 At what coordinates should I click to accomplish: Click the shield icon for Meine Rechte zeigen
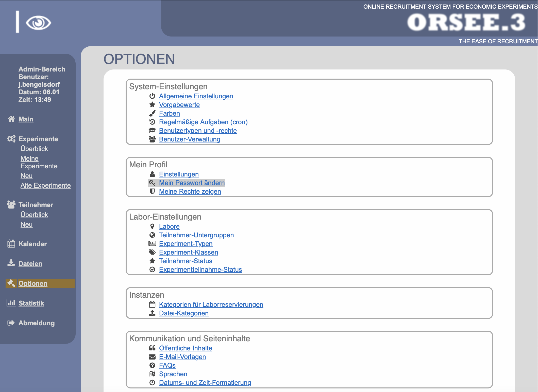click(x=152, y=191)
